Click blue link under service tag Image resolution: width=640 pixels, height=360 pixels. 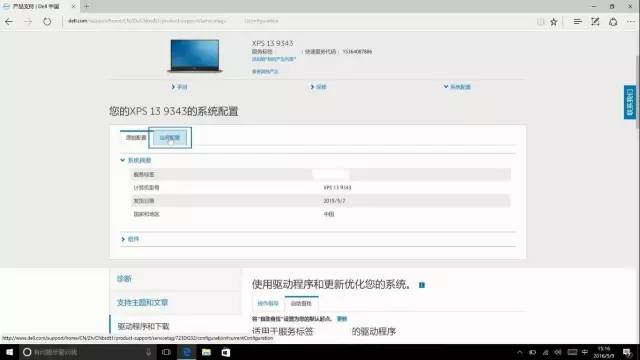[273, 59]
